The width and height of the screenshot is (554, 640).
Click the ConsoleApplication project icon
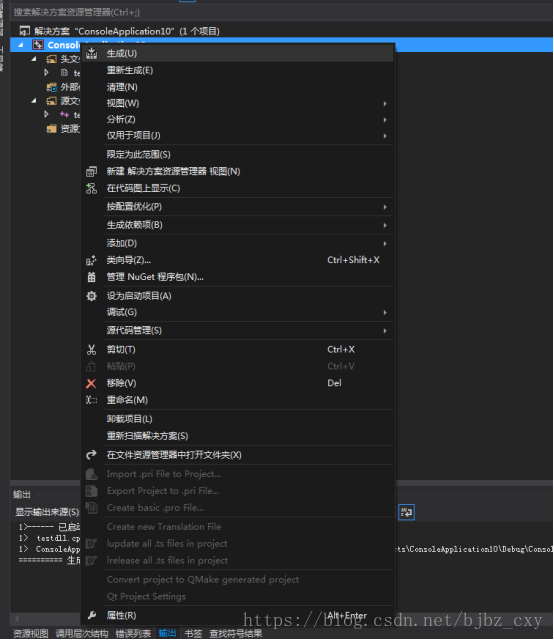[38, 45]
